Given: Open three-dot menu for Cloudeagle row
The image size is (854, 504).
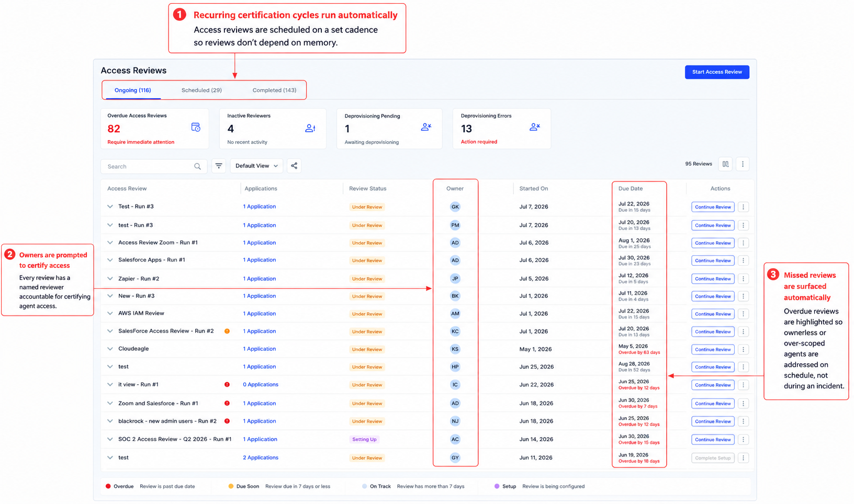Looking at the screenshot, I should 743,349.
